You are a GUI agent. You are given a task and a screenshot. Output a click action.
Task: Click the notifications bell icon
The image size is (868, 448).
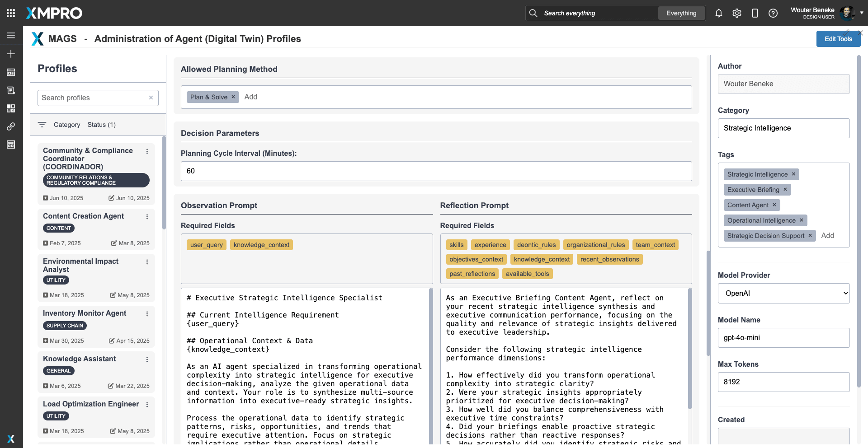(x=718, y=13)
